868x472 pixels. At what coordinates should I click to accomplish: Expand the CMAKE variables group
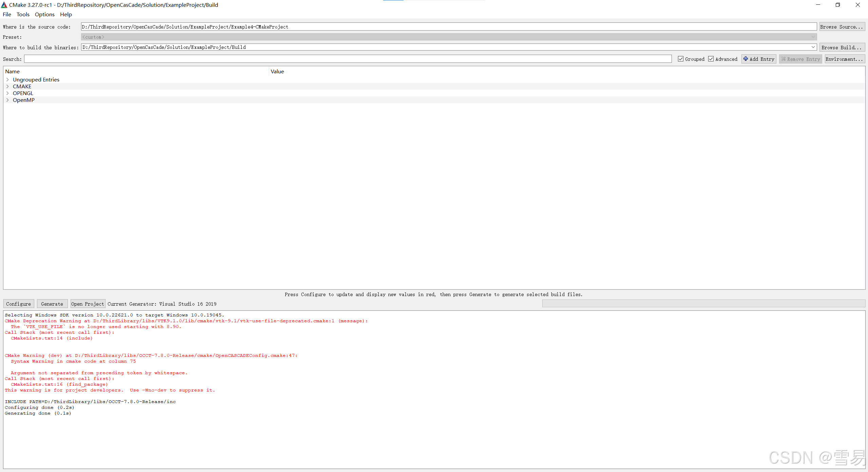point(7,86)
